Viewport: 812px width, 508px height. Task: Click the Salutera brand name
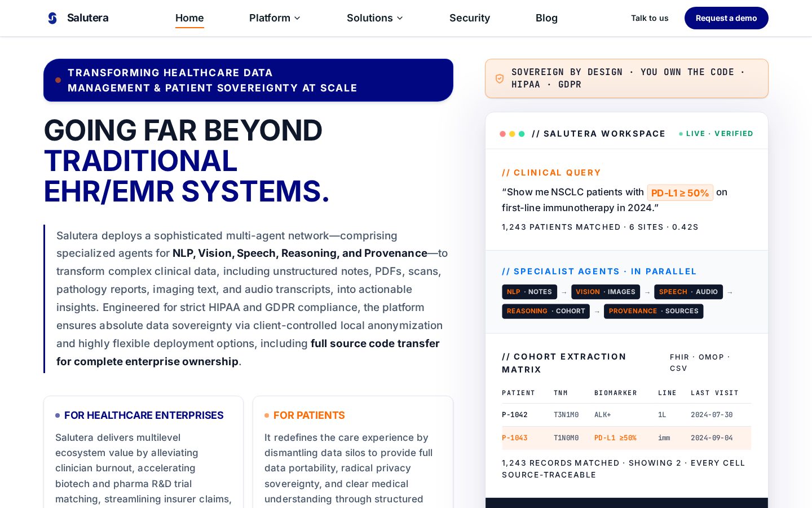pyautogui.click(x=88, y=18)
